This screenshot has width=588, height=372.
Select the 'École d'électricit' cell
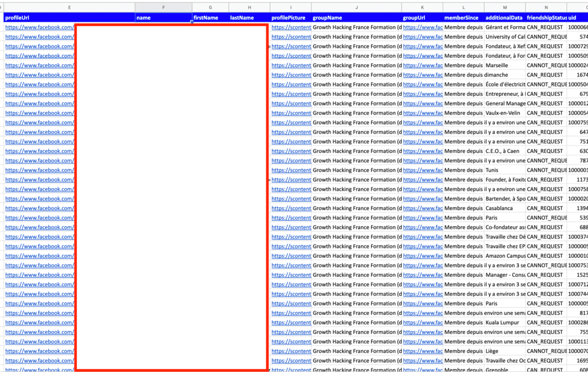click(505, 84)
